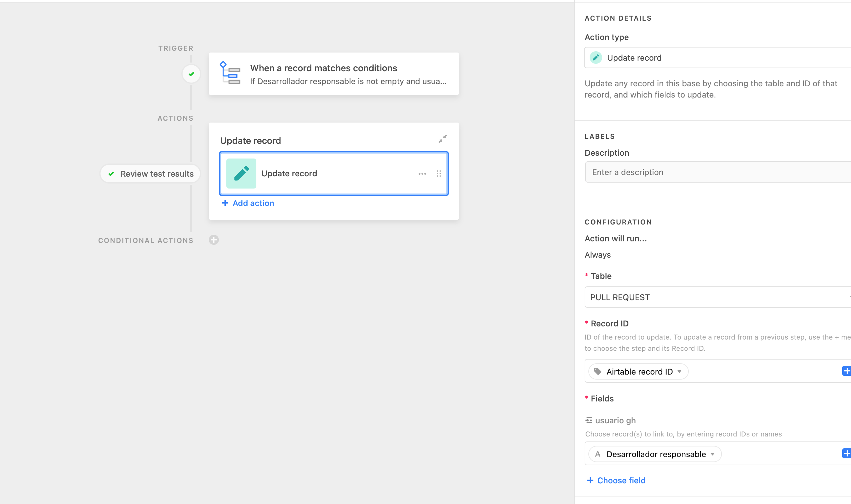Click the Description input field

[718, 172]
